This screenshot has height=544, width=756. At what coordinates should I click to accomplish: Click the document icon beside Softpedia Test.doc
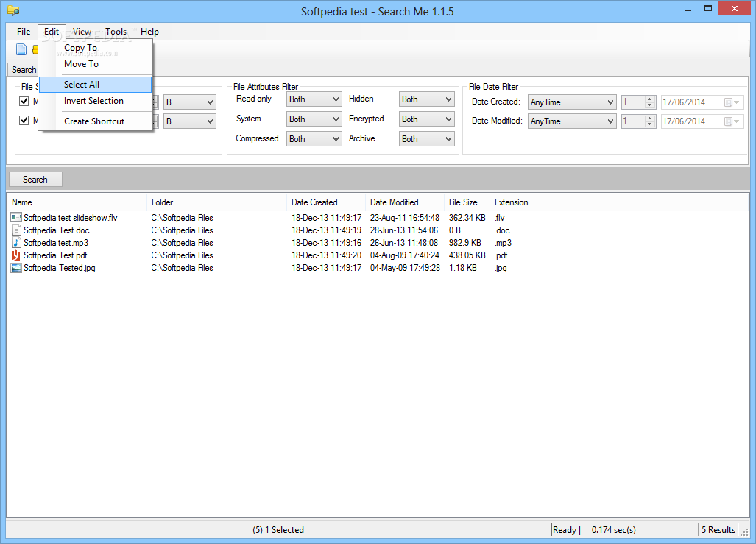pyautogui.click(x=16, y=230)
